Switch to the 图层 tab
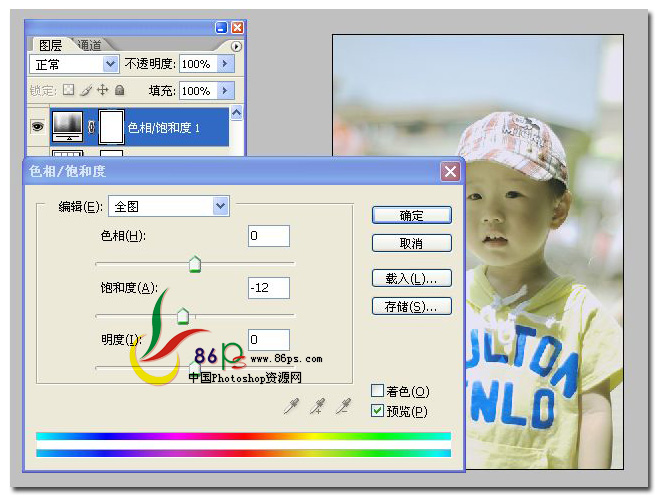This screenshot has height=500, width=660. [x=50, y=45]
